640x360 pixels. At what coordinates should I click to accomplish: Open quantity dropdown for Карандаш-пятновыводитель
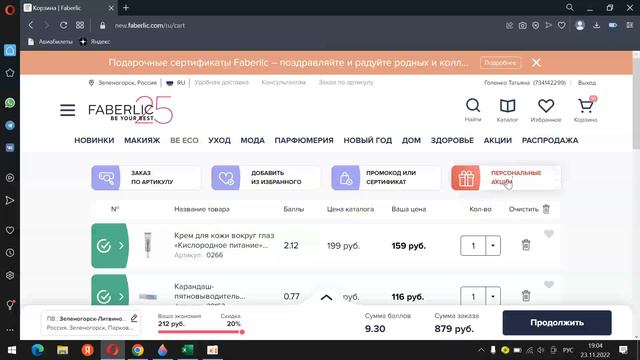point(493,296)
